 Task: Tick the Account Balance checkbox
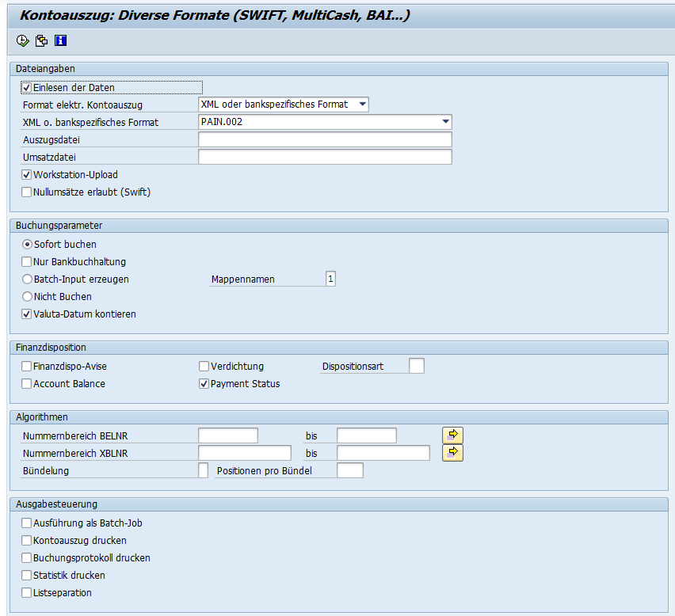pos(27,384)
